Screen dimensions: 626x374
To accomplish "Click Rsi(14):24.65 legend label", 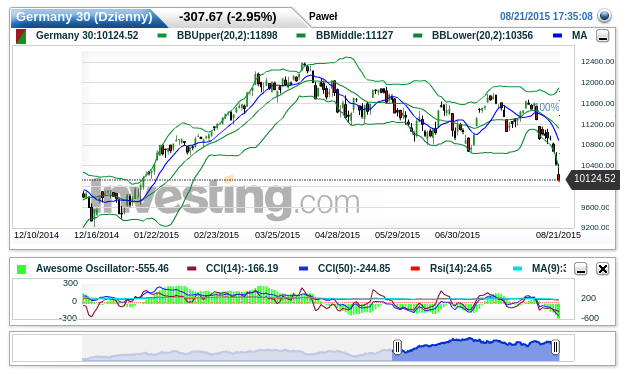I will 461,268.
